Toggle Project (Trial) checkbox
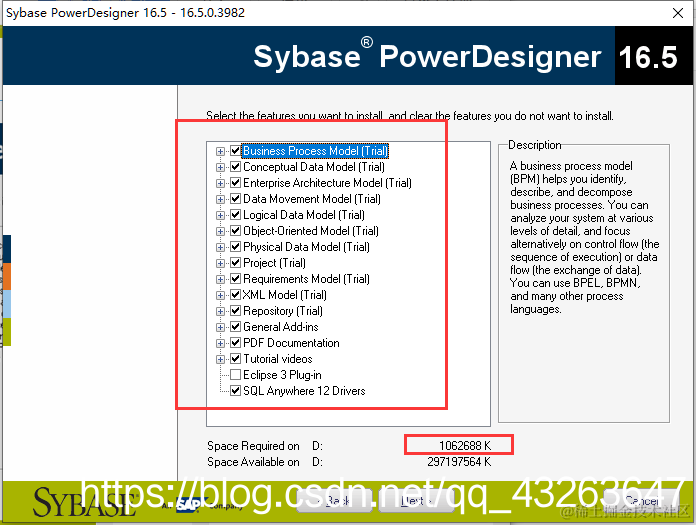The height and width of the screenshot is (525, 696). [x=236, y=262]
